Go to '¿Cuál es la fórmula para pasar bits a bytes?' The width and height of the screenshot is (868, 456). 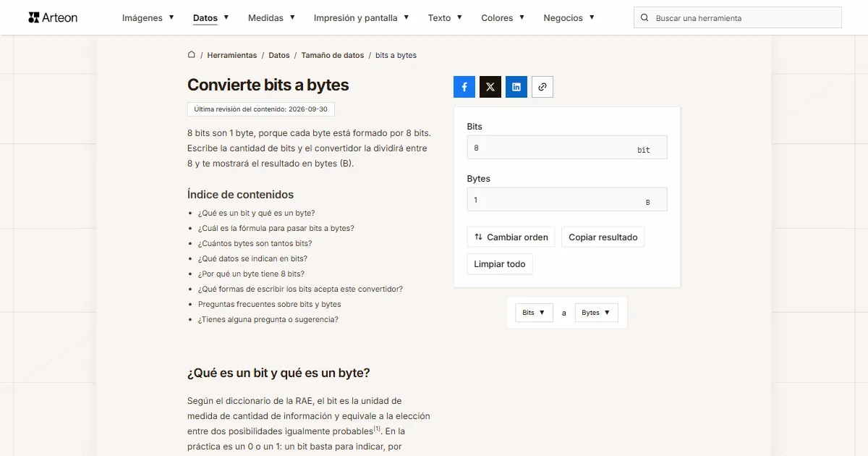(276, 228)
